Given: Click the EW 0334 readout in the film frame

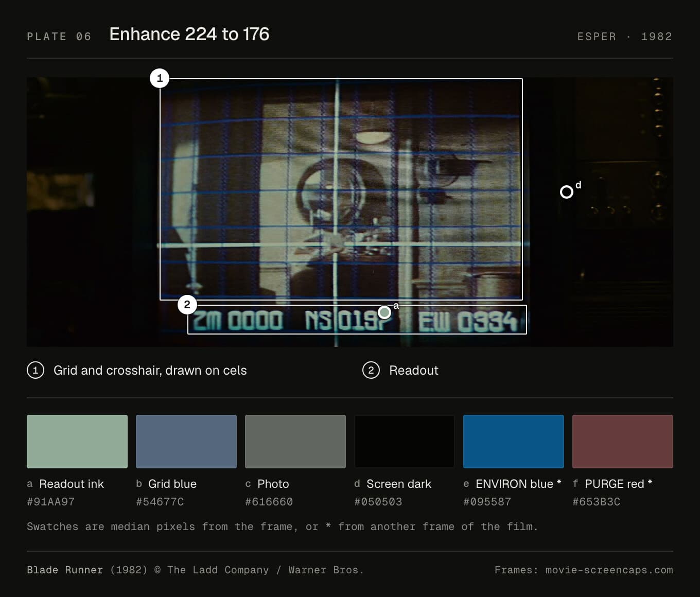Looking at the screenshot, I should 468,322.
